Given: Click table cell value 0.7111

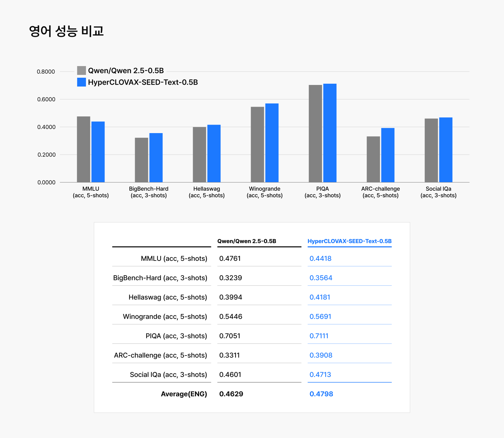Looking at the screenshot, I should pos(319,336).
